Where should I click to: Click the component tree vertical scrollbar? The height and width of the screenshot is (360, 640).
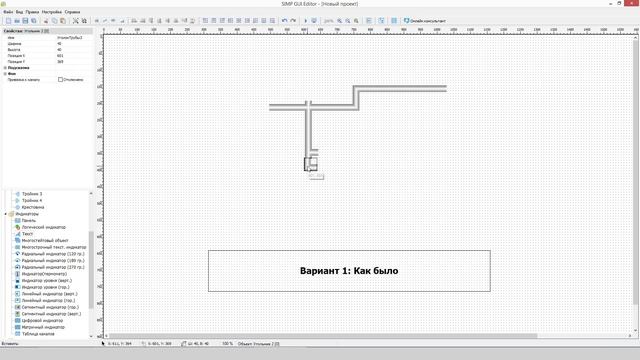91,270
